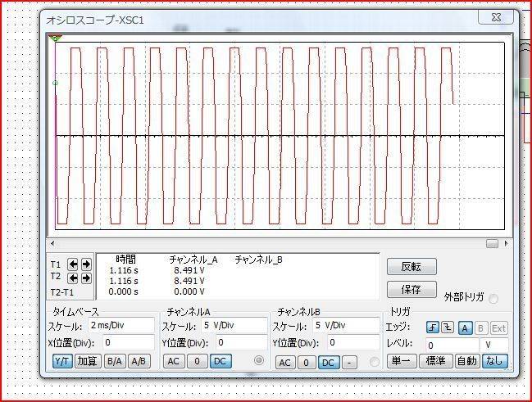Screen dimensions: 532x402
Task: Move cursor T1 right with arrow
Action: pos(85,264)
